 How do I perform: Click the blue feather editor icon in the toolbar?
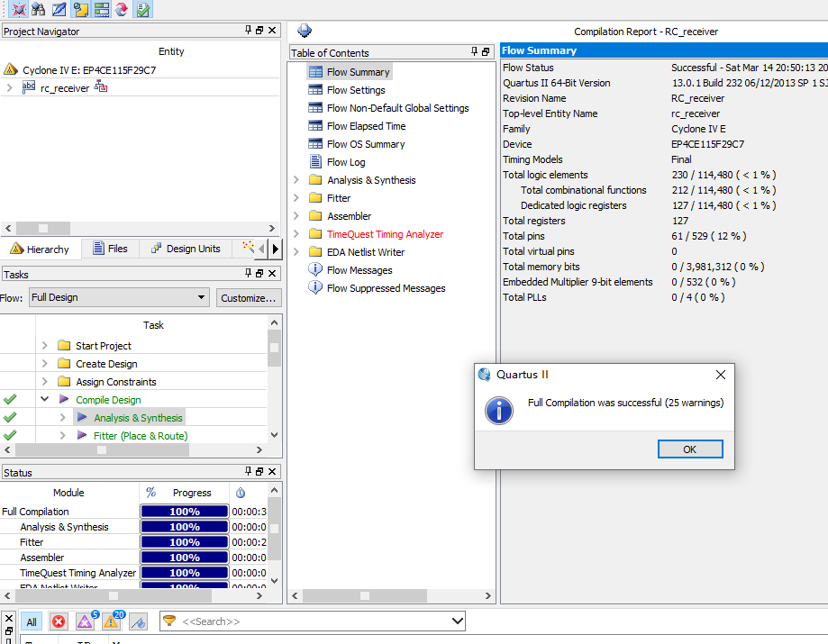point(59,9)
